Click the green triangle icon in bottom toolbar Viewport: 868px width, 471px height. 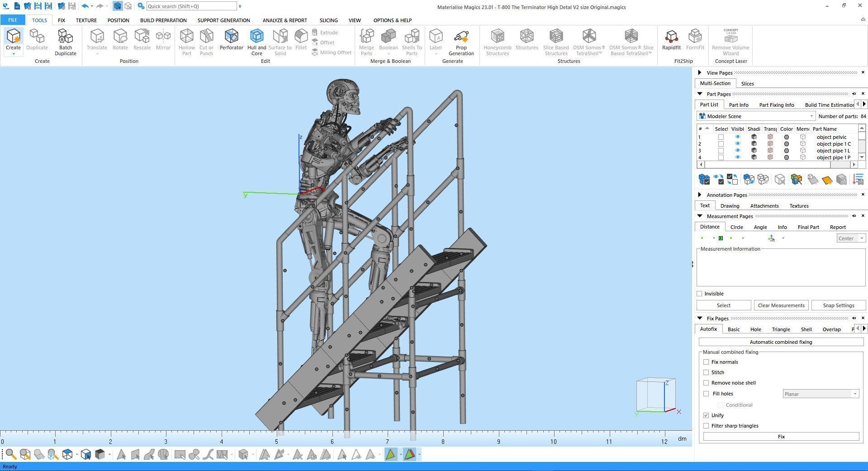tap(391, 454)
